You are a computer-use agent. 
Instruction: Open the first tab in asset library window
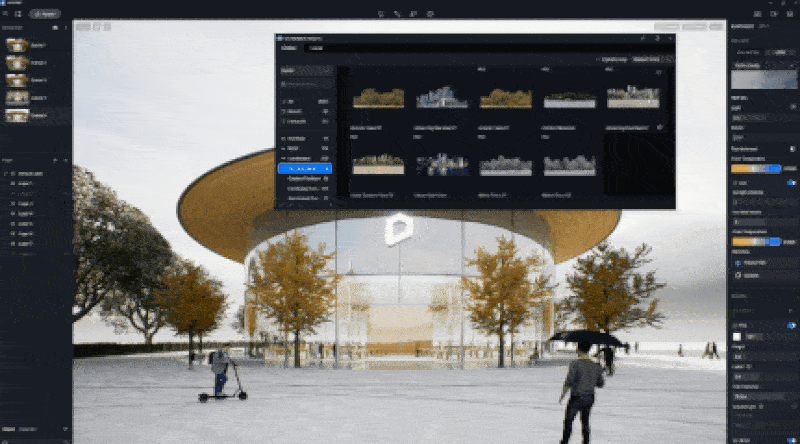(x=289, y=48)
